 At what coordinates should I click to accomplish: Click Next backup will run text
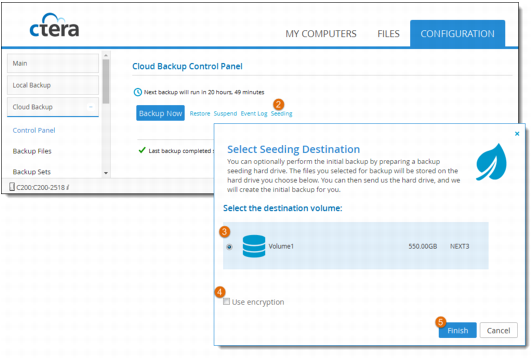204,92
